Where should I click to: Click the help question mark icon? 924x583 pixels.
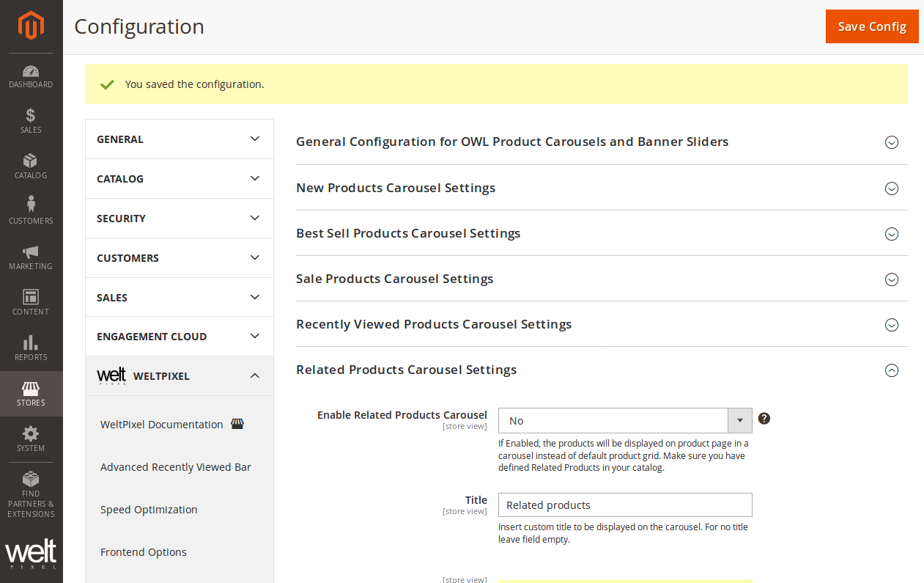764,419
